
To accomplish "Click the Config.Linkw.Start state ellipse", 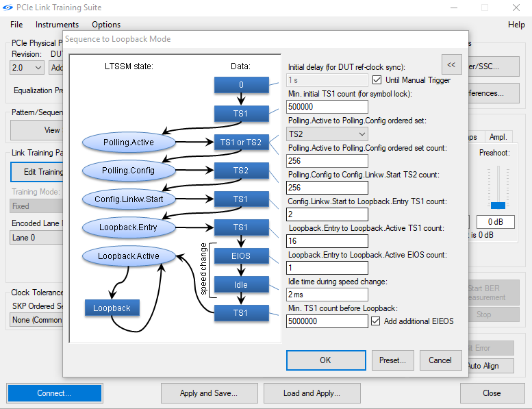I will [x=129, y=199].
